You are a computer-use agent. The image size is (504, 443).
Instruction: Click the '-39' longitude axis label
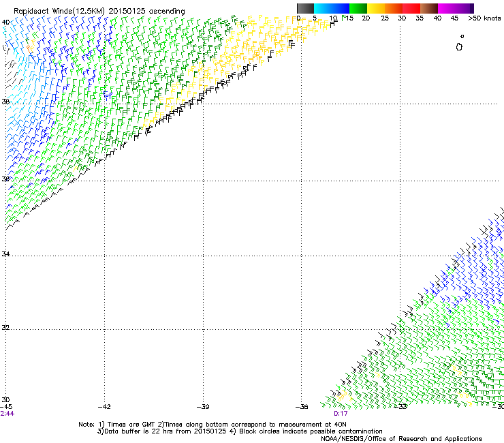[203, 407]
